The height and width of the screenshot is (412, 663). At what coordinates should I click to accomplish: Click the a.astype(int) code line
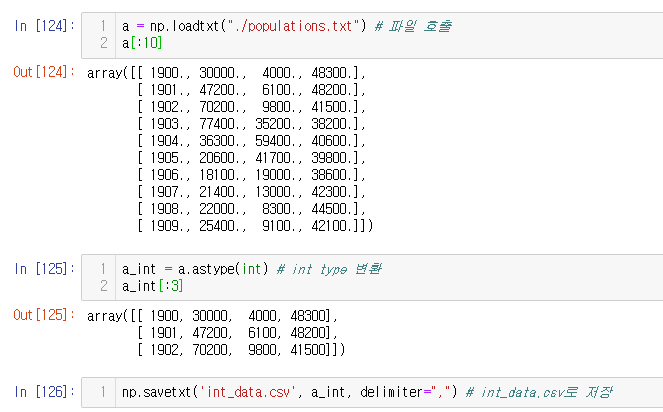[252, 269]
